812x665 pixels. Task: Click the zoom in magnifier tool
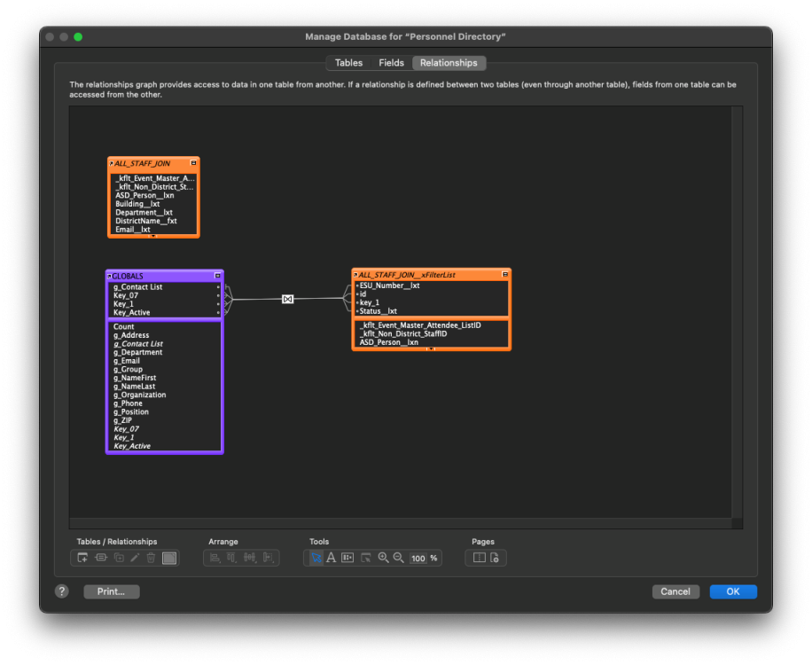(384, 558)
